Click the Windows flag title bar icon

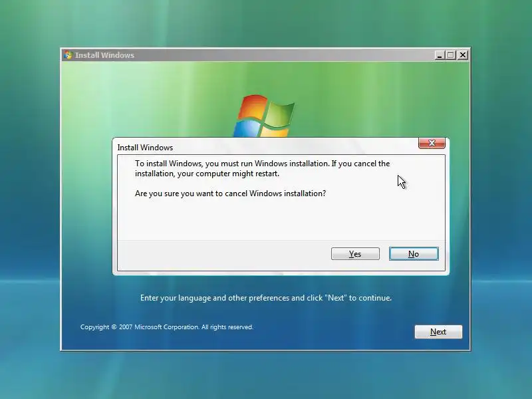(68, 55)
